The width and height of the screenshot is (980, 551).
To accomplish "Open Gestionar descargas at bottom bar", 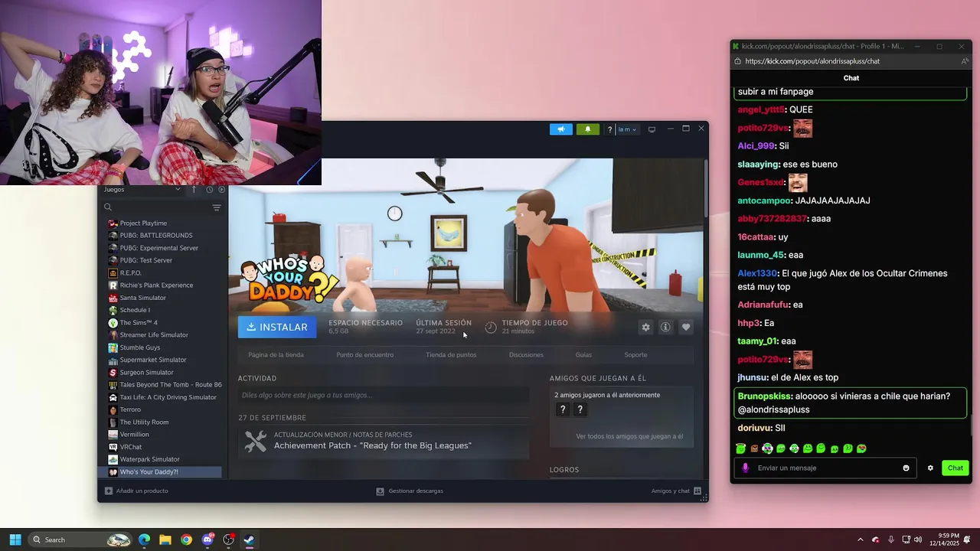I will [x=410, y=491].
